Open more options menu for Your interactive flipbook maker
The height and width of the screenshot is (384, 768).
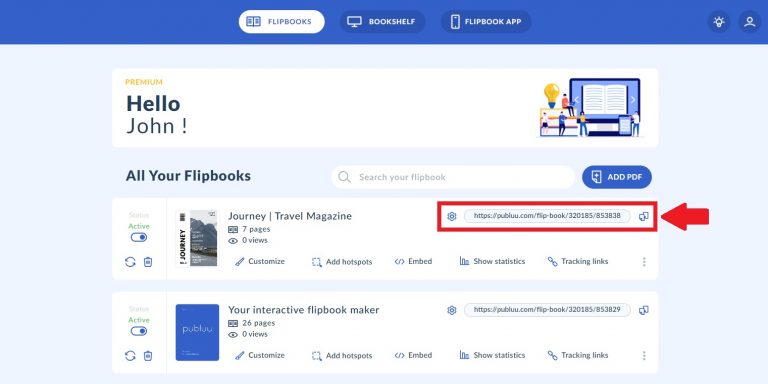tap(644, 356)
